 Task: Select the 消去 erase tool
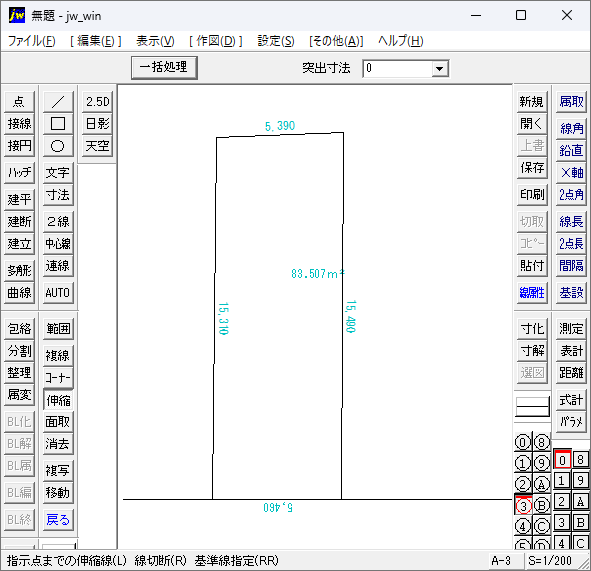pyautogui.click(x=58, y=444)
